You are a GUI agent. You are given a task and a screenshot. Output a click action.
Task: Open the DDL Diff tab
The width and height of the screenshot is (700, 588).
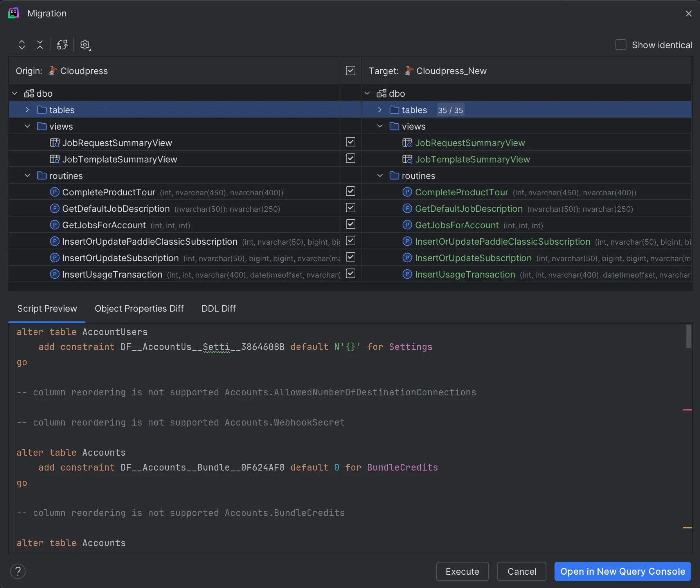coord(218,308)
